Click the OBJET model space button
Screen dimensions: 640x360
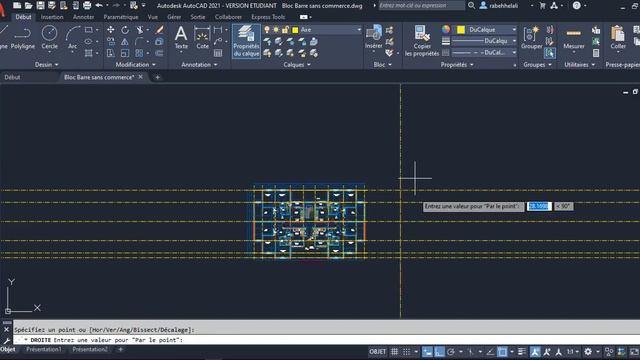click(377, 351)
